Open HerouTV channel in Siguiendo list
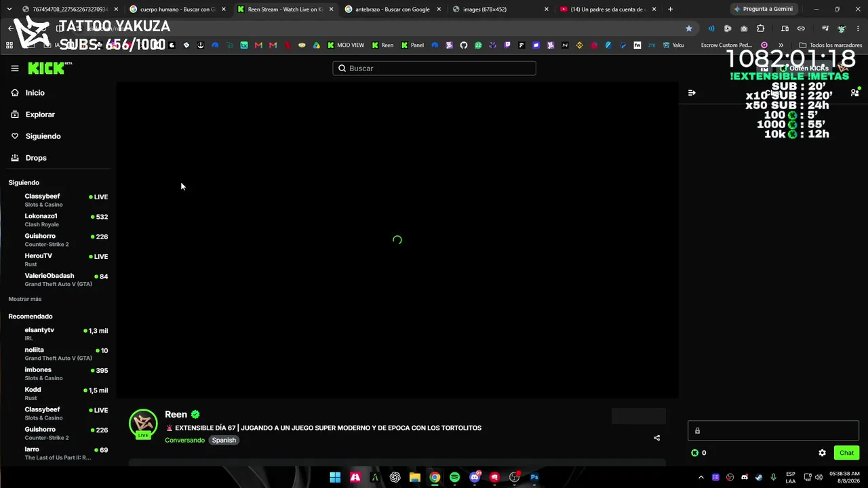 tap(58, 260)
